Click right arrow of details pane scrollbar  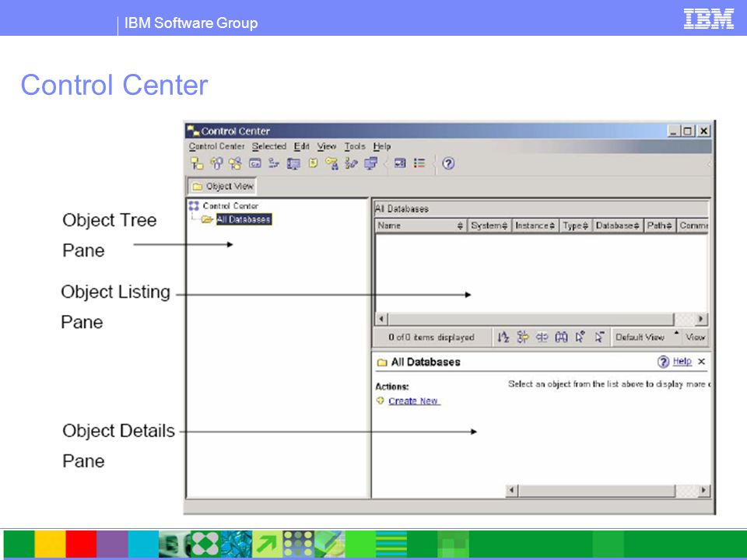tap(703, 491)
